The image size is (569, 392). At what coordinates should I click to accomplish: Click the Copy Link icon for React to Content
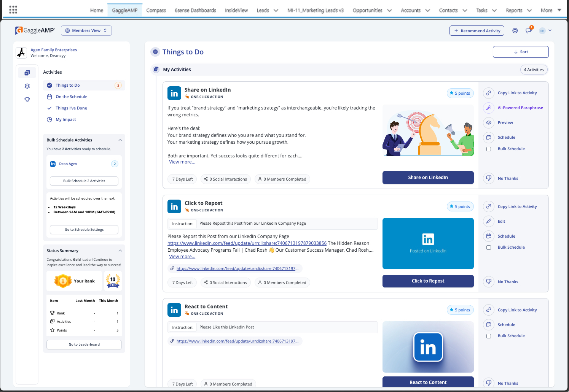(489, 310)
